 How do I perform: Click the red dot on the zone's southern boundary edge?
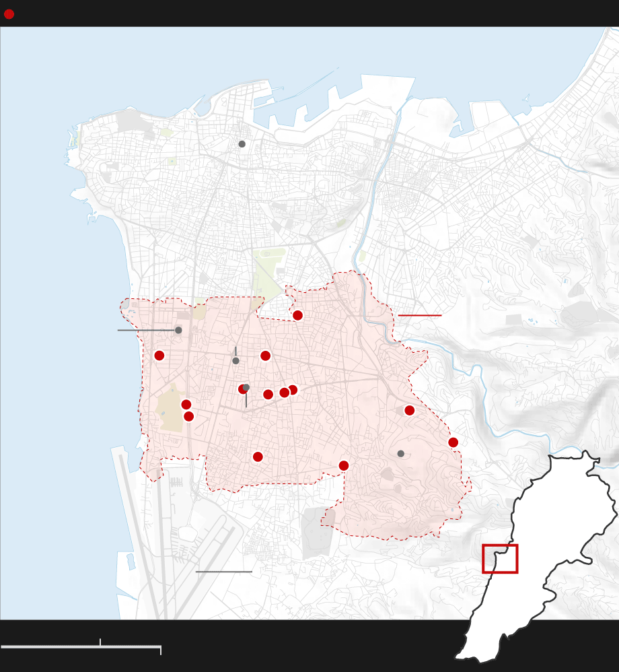(x=343, y=465)
